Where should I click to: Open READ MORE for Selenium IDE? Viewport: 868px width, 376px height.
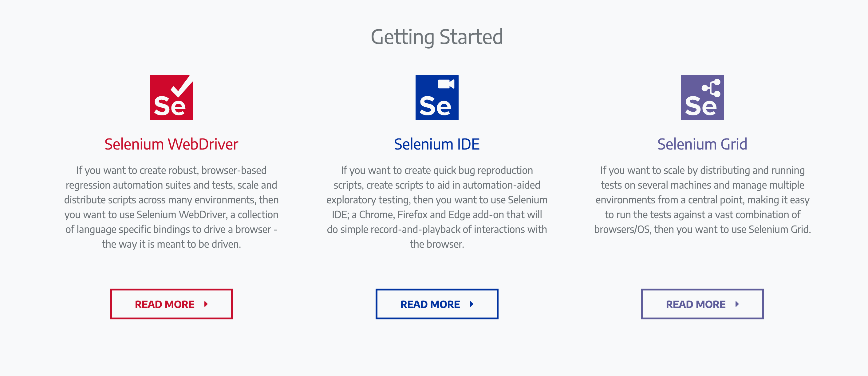(x=437, y=304)
